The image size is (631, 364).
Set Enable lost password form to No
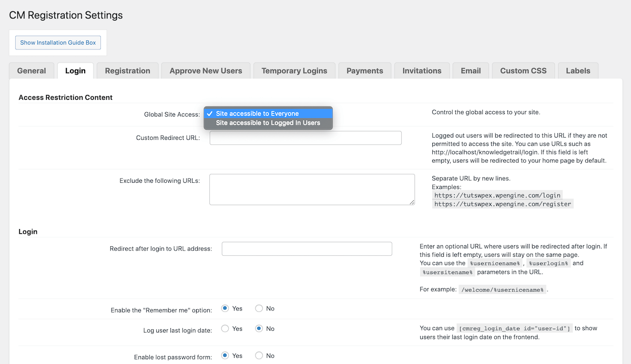coord(259,356)
